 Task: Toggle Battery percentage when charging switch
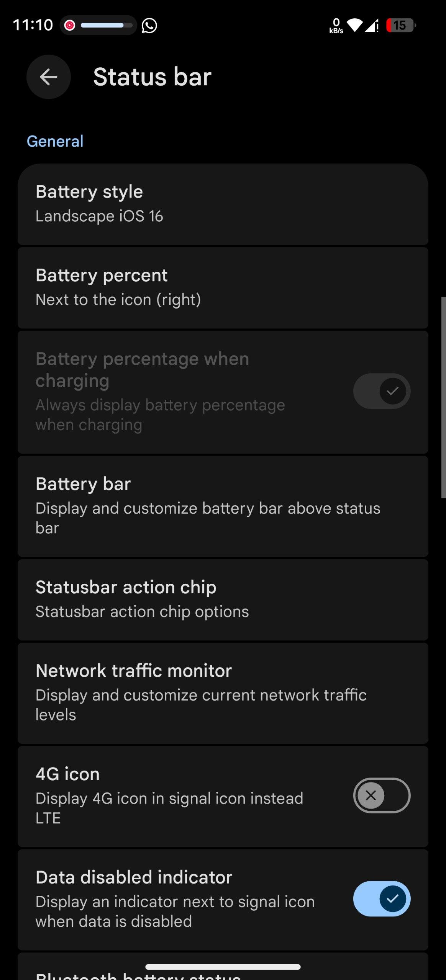coord(382,391)
